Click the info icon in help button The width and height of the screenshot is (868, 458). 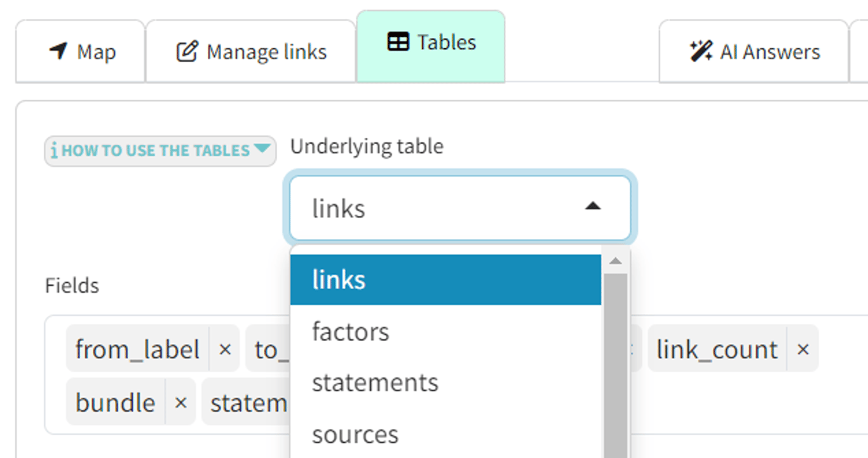click(55, 151)
